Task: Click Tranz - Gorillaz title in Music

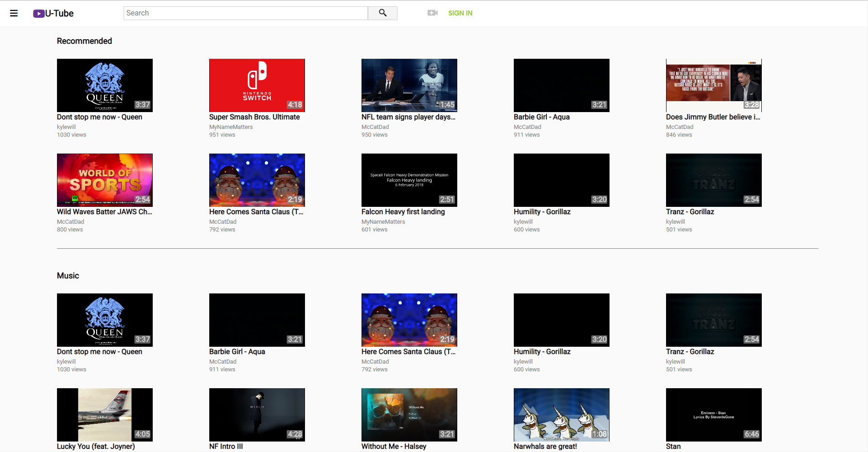Action: click(690, 352)
